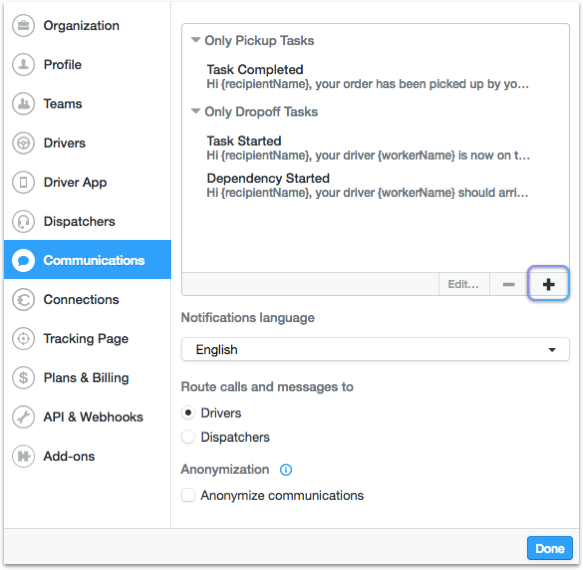Click the Drivers steering wheel icon
This screenshot has width=583, height=570.
tap(23, 143)
